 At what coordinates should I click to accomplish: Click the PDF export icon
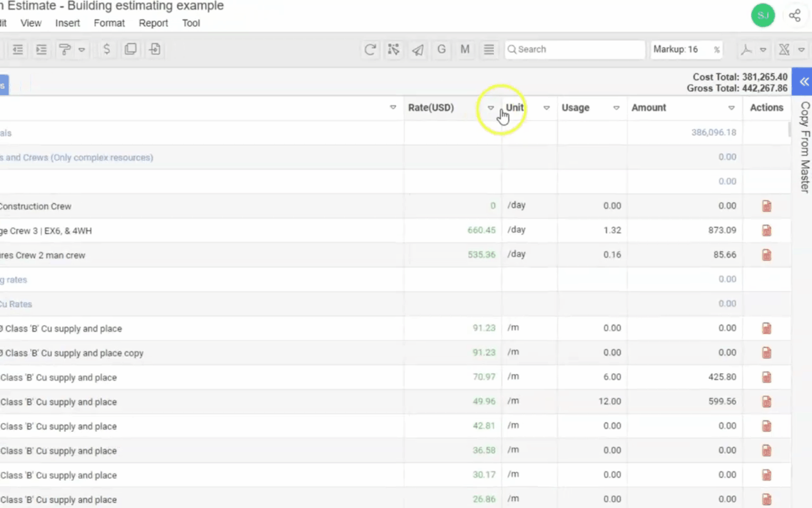[746, 49]
